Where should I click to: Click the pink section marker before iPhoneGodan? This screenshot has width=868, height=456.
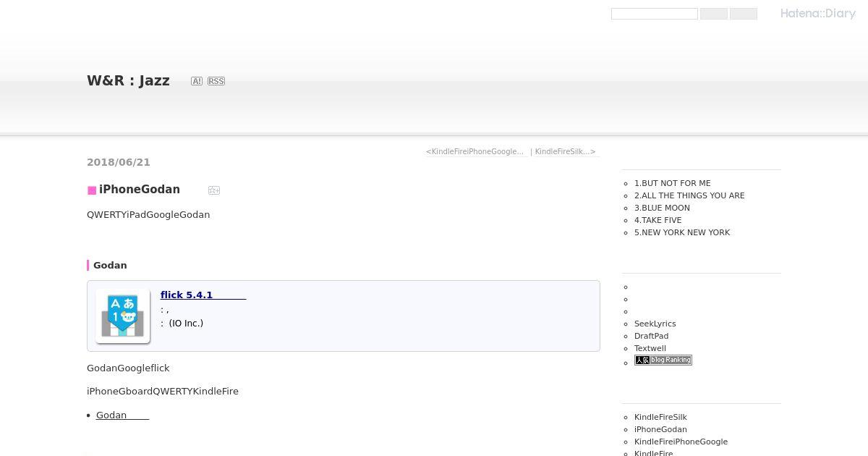(92, 190)
